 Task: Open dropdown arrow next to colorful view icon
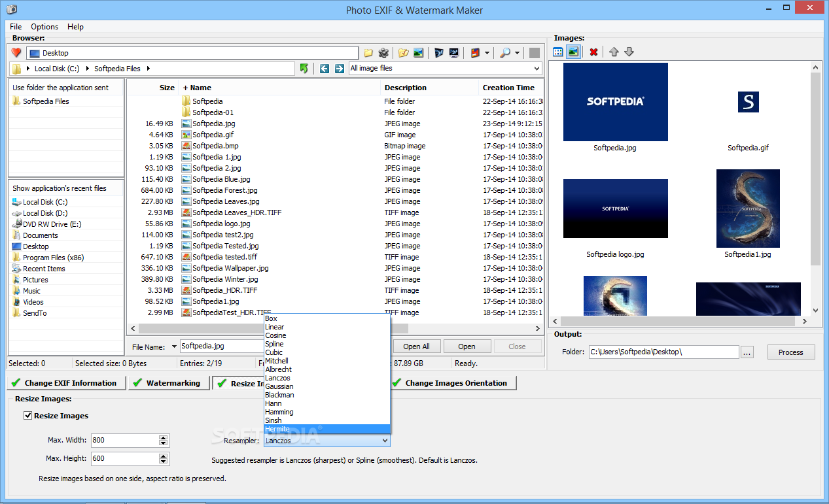coord(487,53)
